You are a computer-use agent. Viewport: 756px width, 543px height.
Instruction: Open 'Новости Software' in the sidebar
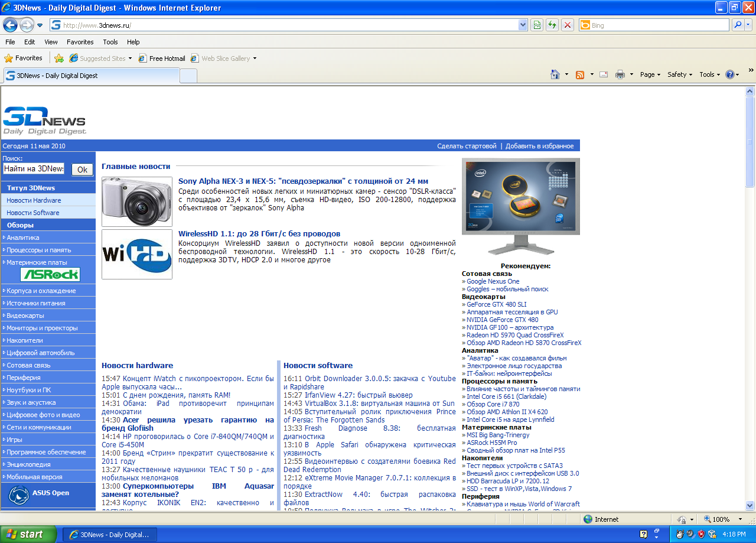tap(33, 213)
